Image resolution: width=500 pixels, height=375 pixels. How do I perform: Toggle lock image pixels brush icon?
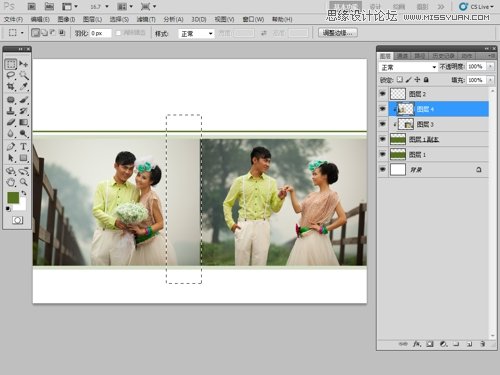pyautogui.click(x=409, y=80)
